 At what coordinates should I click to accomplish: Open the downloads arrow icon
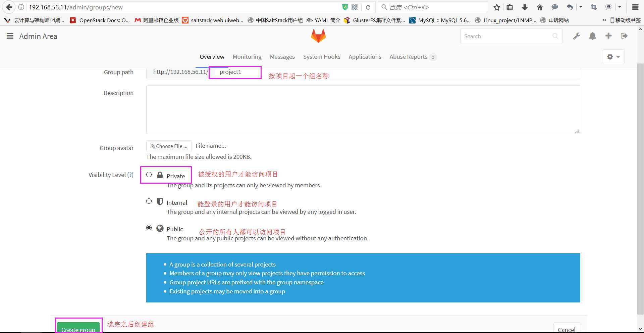pyautogui.click(x=525, y=7)
